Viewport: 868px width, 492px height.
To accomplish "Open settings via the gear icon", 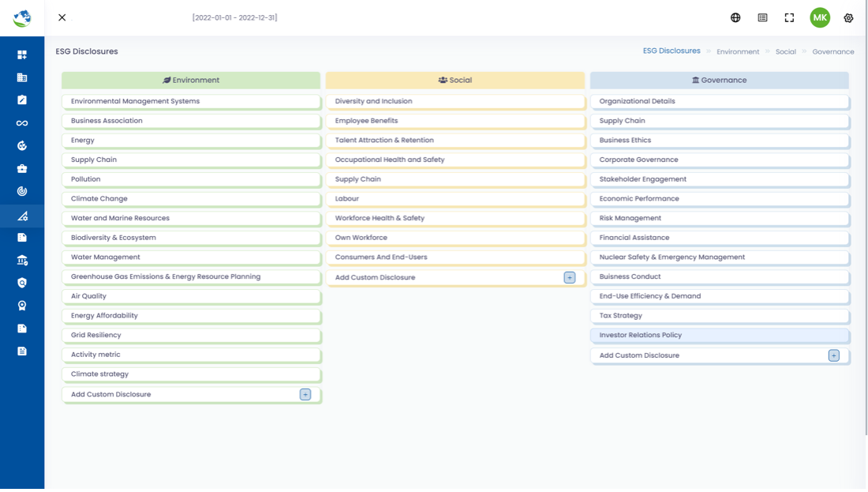I will coord(848,17).
